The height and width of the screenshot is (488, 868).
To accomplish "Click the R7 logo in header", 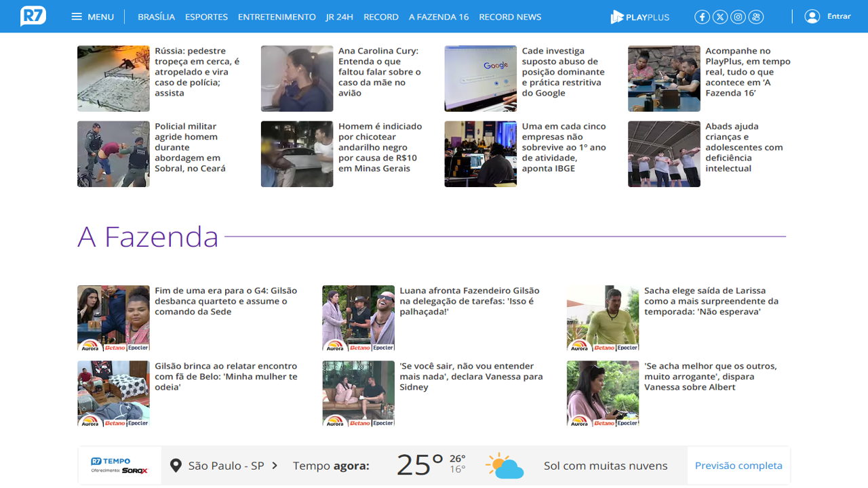I will pos(33,16).
